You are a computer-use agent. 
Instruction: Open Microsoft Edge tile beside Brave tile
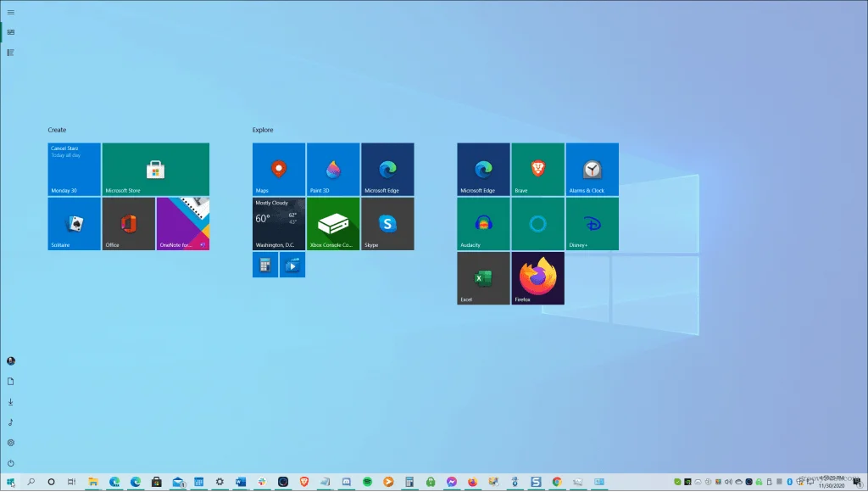point(483,170)
